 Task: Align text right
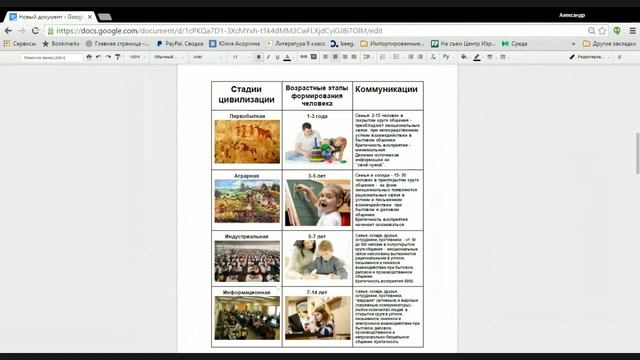[x=345, y=57]
